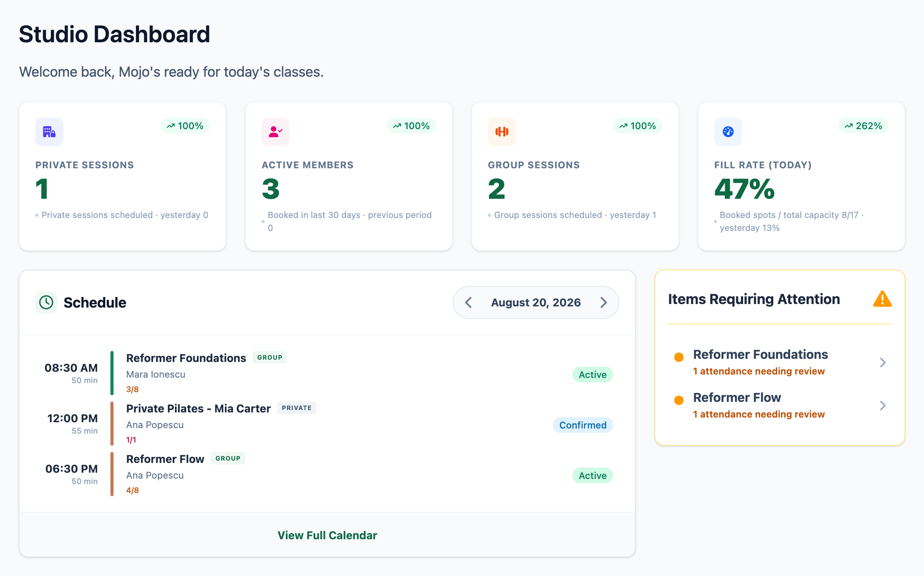Click the 100% trend badge on Private Sessions
Viewport: 924px width, 576px height.
[185, 126]
